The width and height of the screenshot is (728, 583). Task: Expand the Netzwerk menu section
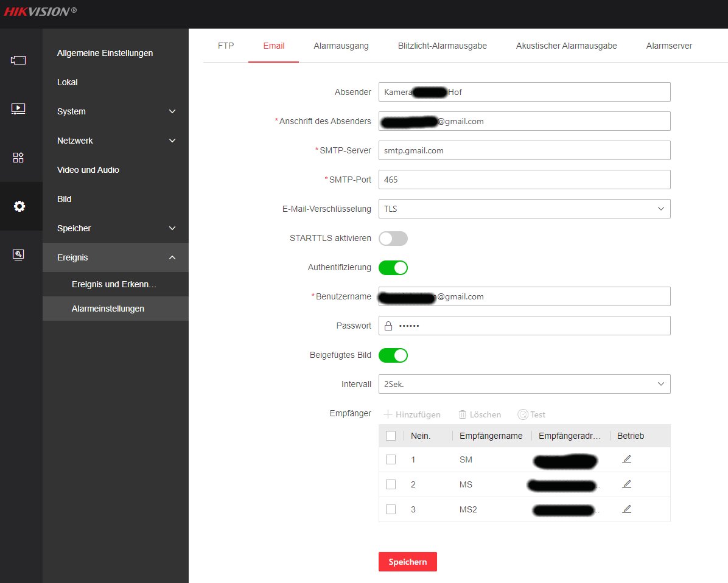(116, 141)
